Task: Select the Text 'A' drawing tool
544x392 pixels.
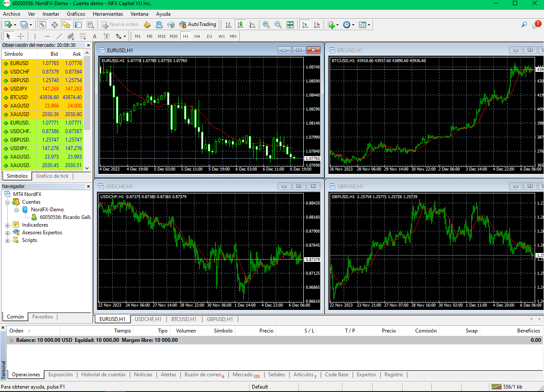Action: pyautogui.click(x=95, y=36)
